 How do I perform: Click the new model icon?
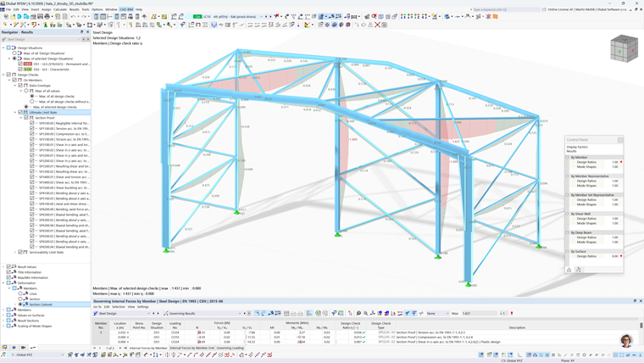tap(6, 16)
